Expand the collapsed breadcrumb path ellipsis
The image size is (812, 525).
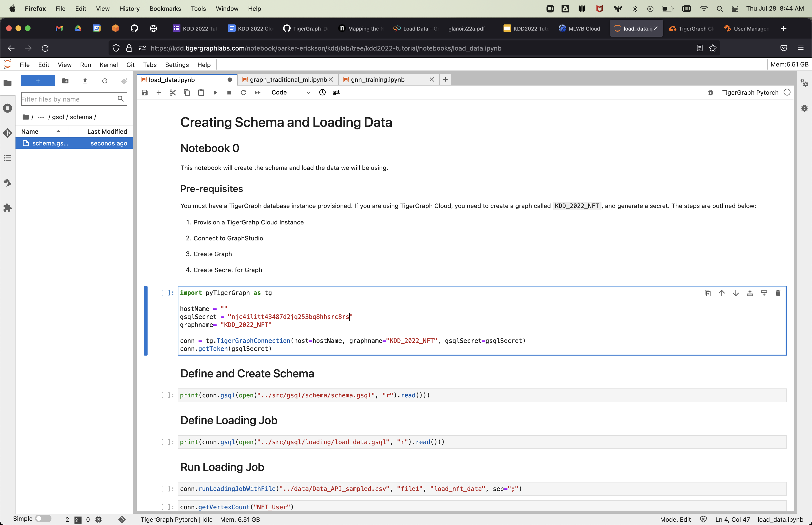pyautogui.click(x=41, y=117)
